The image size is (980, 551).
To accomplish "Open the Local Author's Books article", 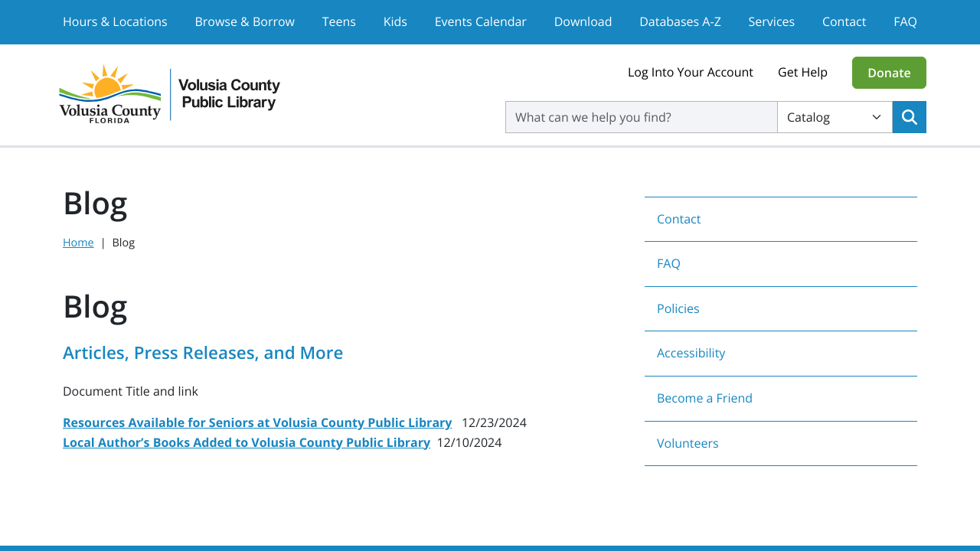I will (247, 442).
